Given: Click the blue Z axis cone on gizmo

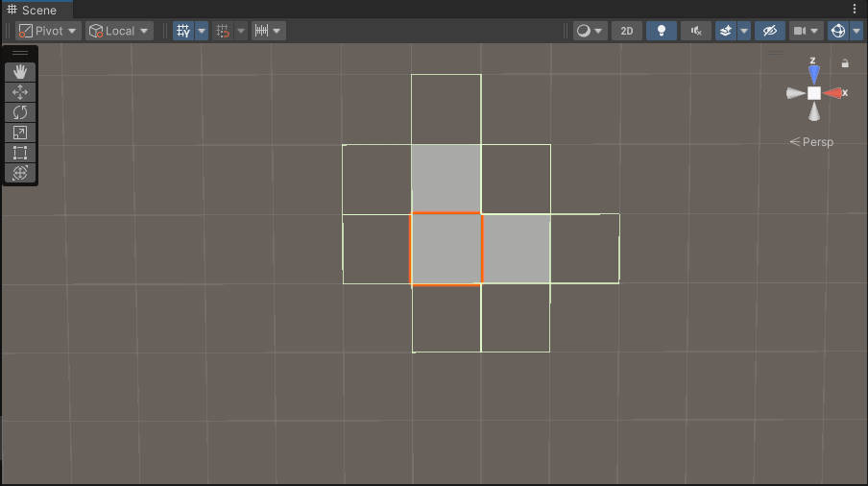Looking at the screenshot, I should click(814, 73).
